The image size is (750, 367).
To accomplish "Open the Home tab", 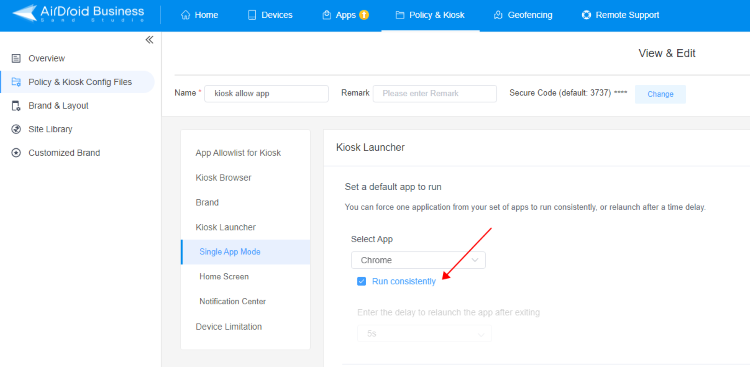I will [x=199, y=15].
